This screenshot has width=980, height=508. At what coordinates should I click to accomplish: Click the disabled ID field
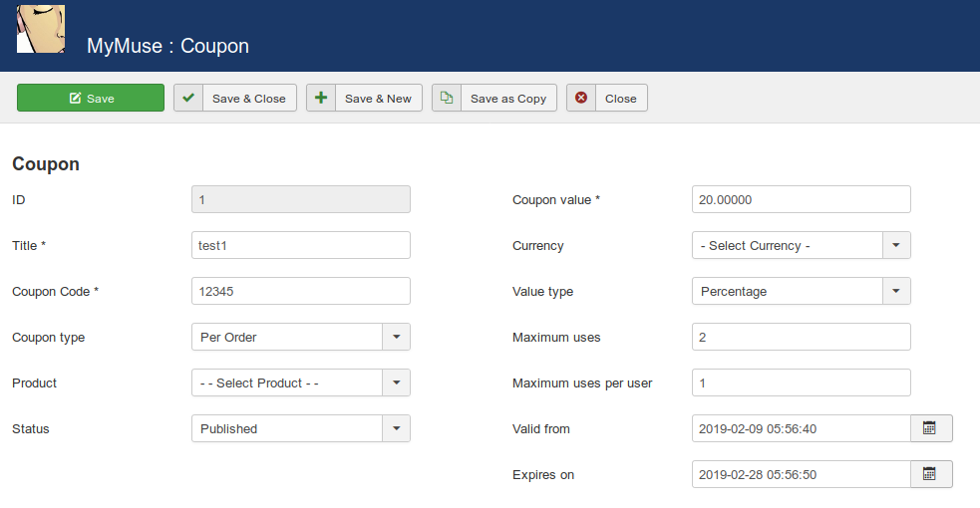[301, 199]
